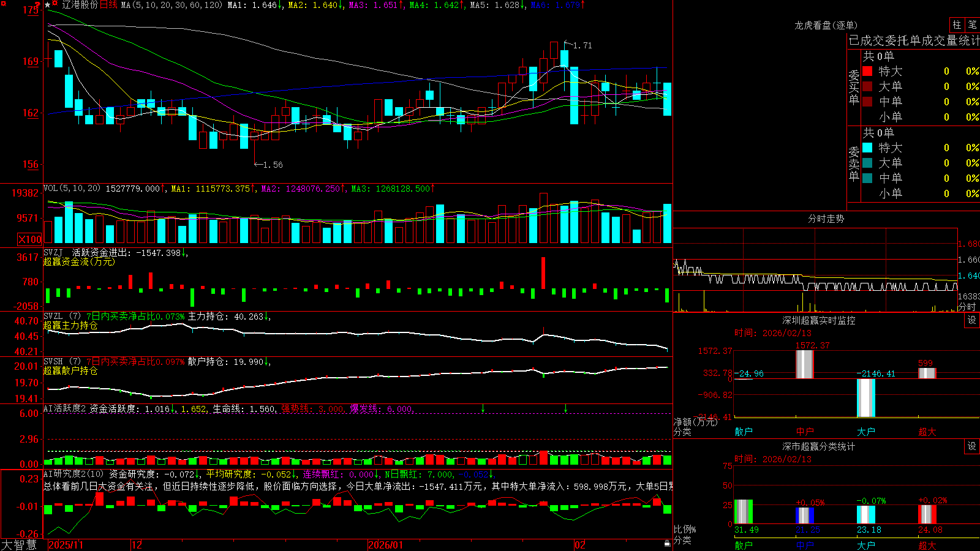The width and height of the screenshot is (980, 551).
Task: Click the AI研究度2(10) indicator name
Action: point(73,474)
